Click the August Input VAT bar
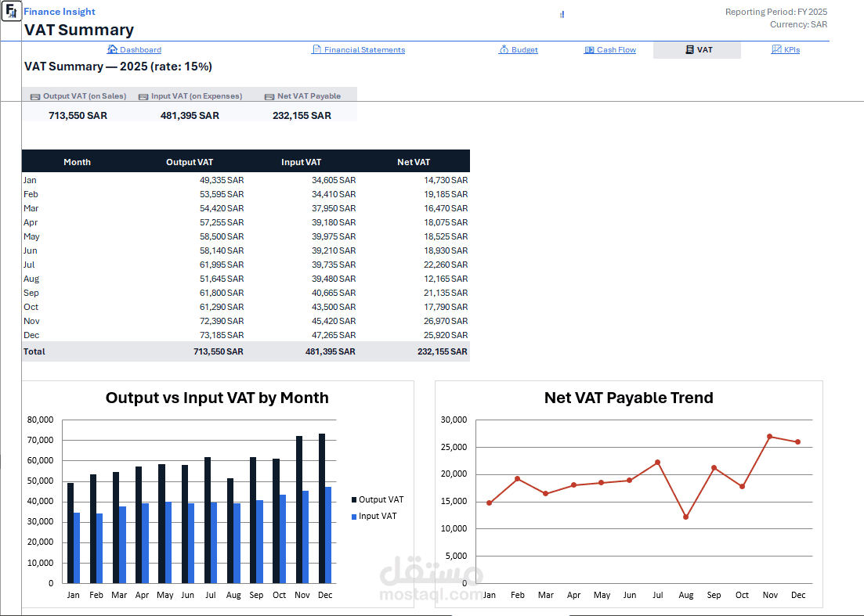This screenshot has height=616, width=864. (237, 542)
